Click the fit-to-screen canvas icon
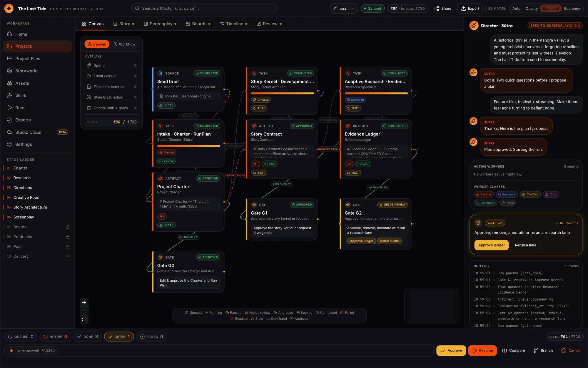 pos(84,319)
